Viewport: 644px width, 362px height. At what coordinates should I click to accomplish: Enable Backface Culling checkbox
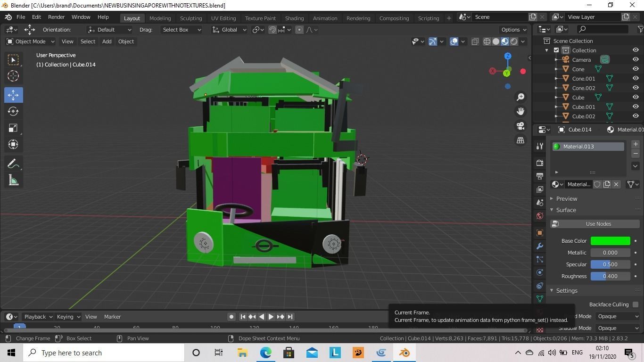tap(636, 304)
